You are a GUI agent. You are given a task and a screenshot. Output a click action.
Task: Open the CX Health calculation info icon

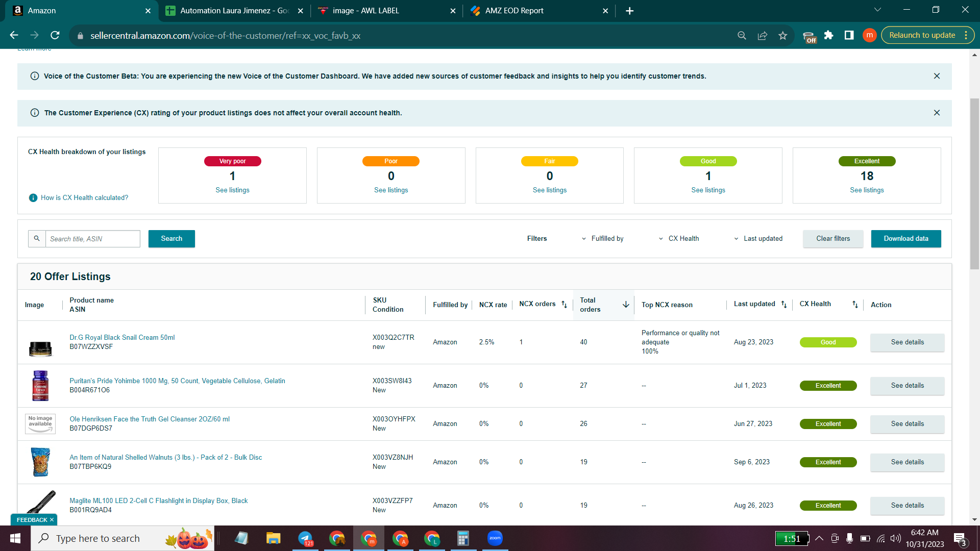(33, 198)
